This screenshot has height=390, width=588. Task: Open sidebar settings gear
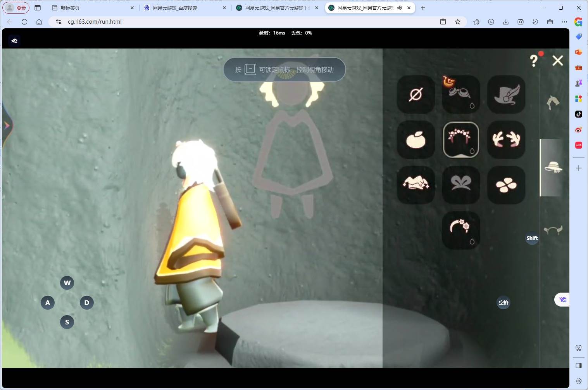pyautogui.click(x=579, y=381)
